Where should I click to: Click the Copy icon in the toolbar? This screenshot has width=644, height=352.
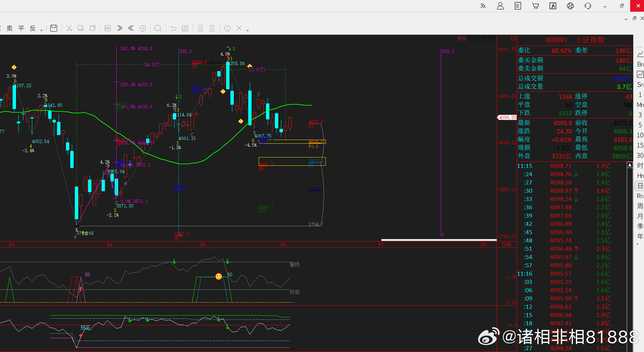(80, 28)
